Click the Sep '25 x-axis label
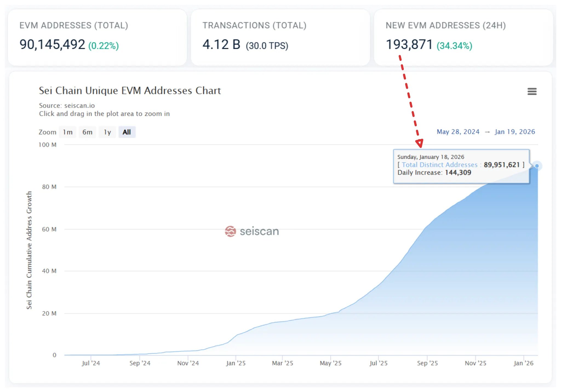Image resolution: width=561 pixels, height=392 pixels. 427,363
